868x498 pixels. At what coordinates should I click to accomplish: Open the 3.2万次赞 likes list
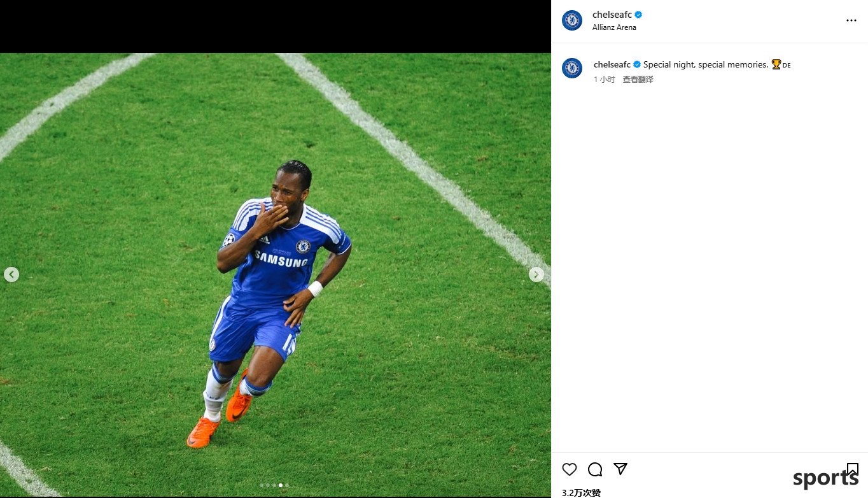581,492
